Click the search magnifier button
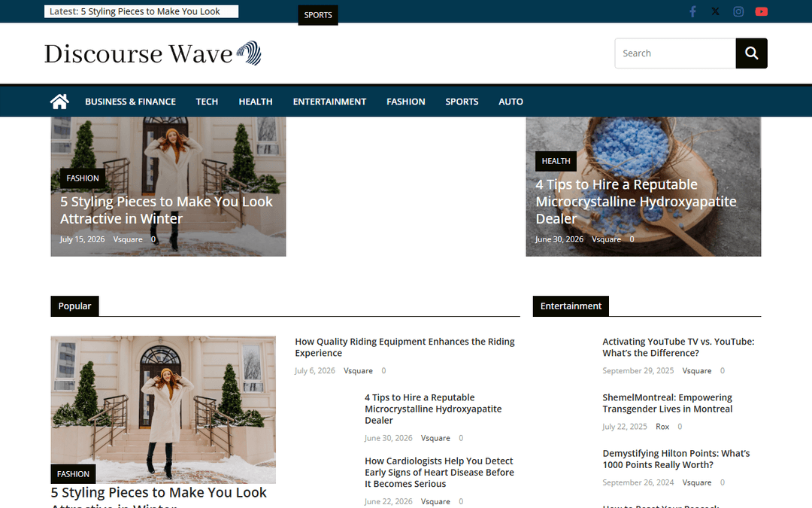Screen dimensions: 812x508 point(751,53)
